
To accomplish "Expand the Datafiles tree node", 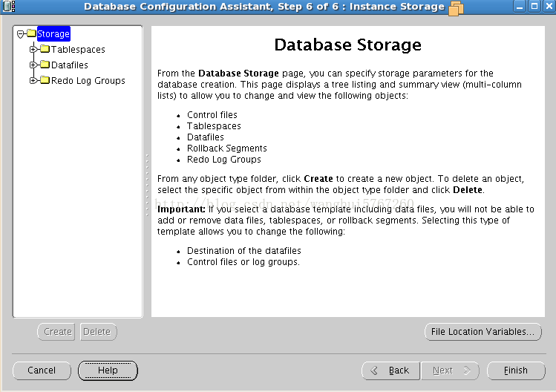I will [x=33, y=65].
